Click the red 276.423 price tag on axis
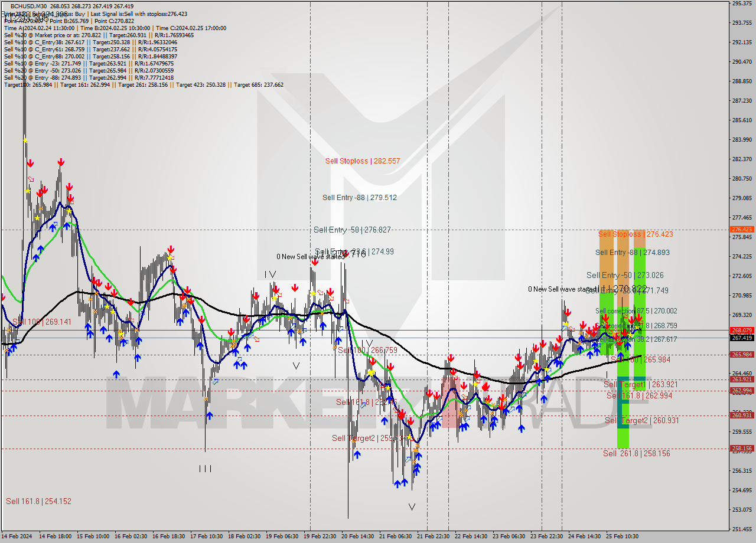The height and width of the screenshot is (543, 756). click(x=742, y=229)
